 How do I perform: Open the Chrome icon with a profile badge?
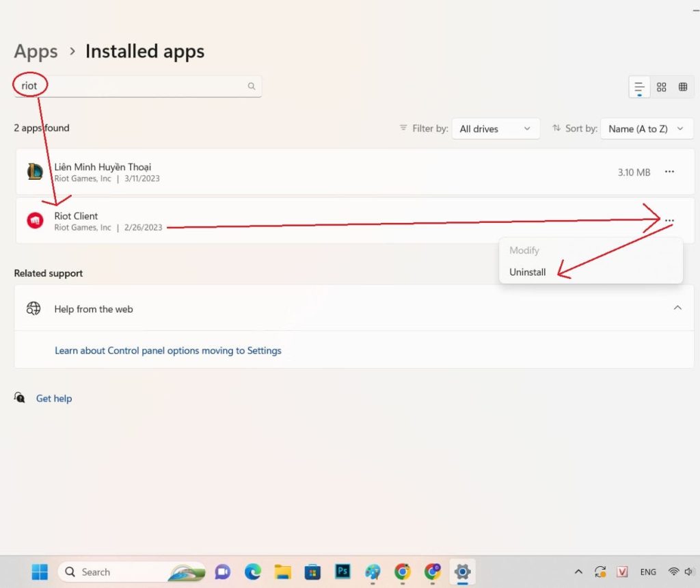point(433,572)
